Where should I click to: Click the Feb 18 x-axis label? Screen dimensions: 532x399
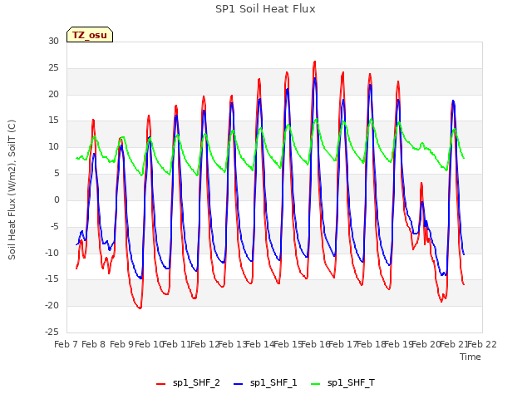pyautogui.click(x=371, y=344)
